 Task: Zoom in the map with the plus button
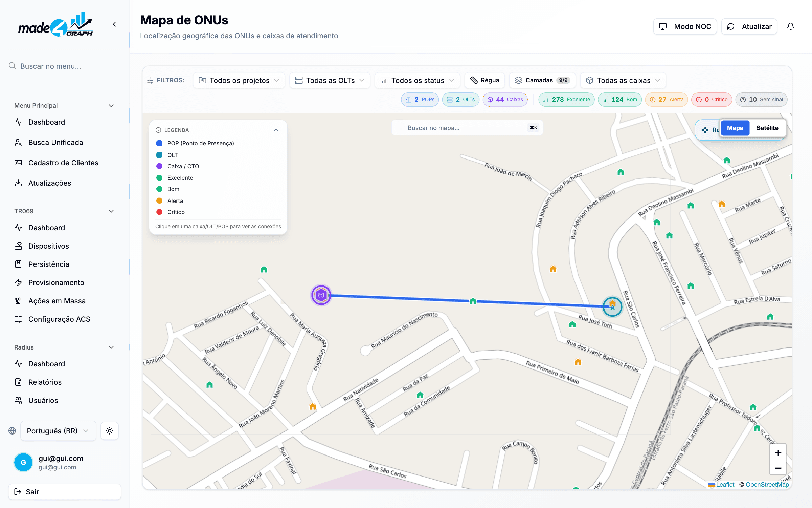pos(778,453)
